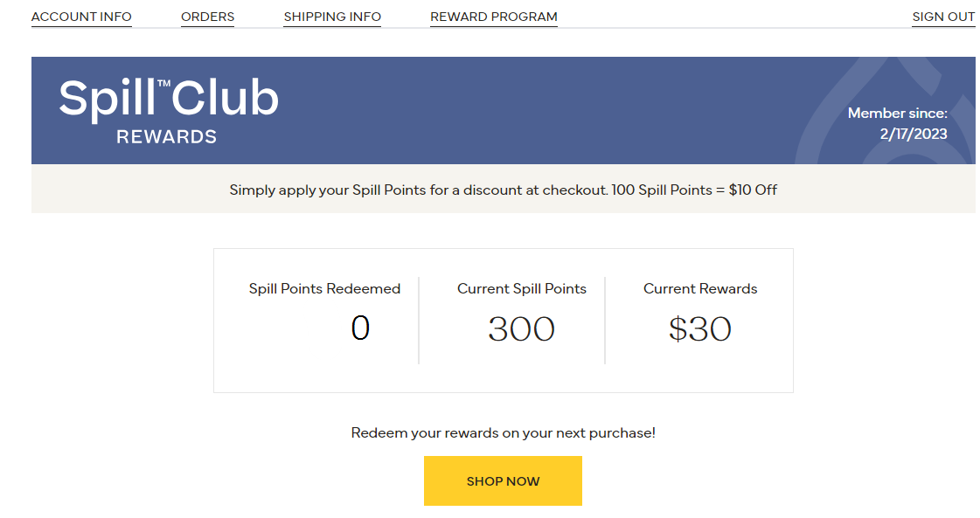Click the Spill Points Redeemed label
Viewport: 980px width, 518px height.
tap(324, 289)
